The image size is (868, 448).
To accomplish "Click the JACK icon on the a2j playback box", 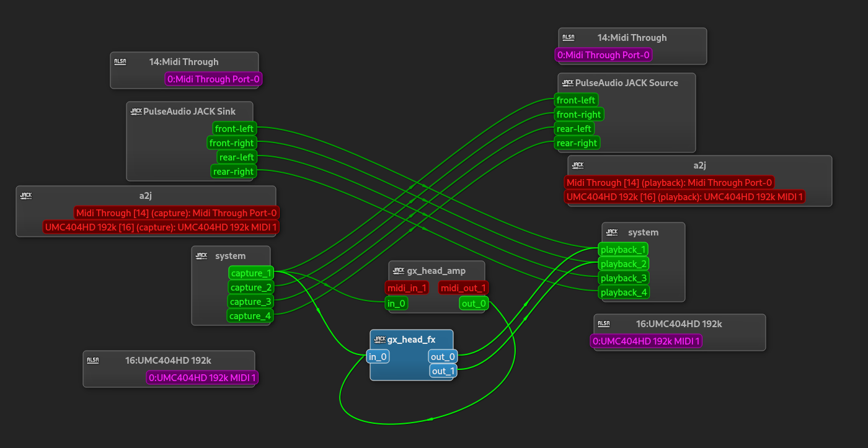I will click(x=578, y=165).
